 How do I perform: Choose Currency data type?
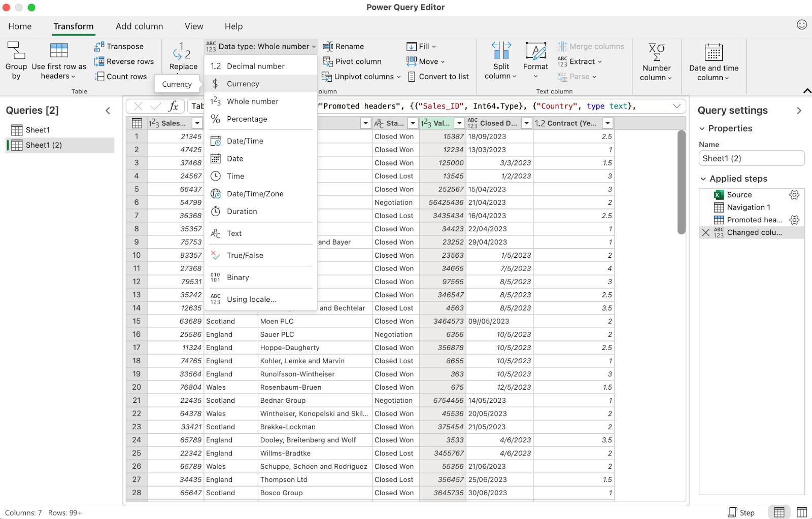pyautogui.click(x=261, y=84)
